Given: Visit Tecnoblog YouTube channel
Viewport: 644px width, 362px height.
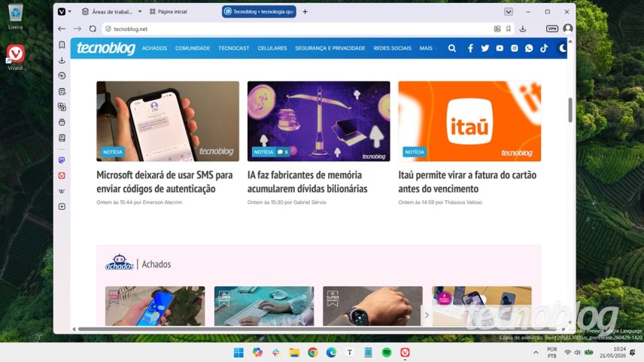Looking at the screenshot, I should click(x=500, y=48).
